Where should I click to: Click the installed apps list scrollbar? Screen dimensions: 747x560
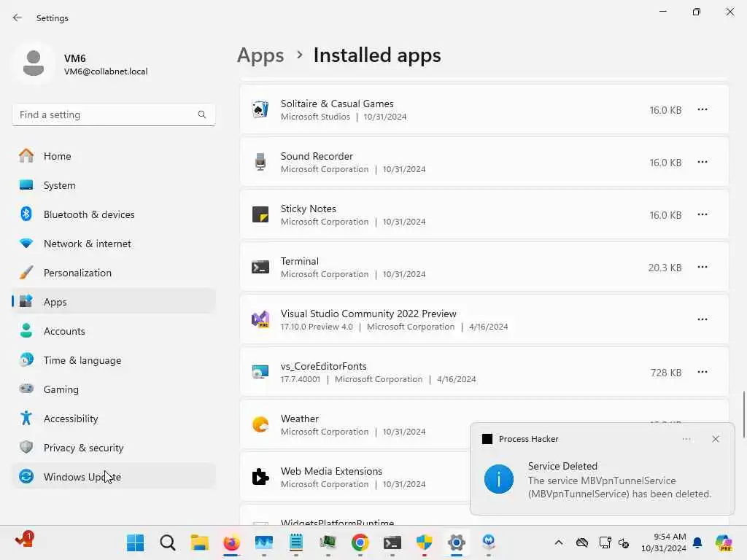tap(743, 414)
